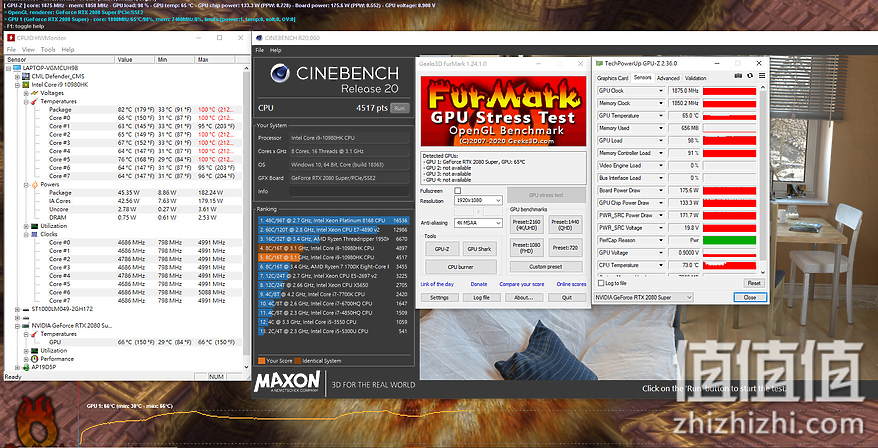Click the Donate link in FurMark
This screenshot has width=878, height=448.
click(x=479, y=284)
